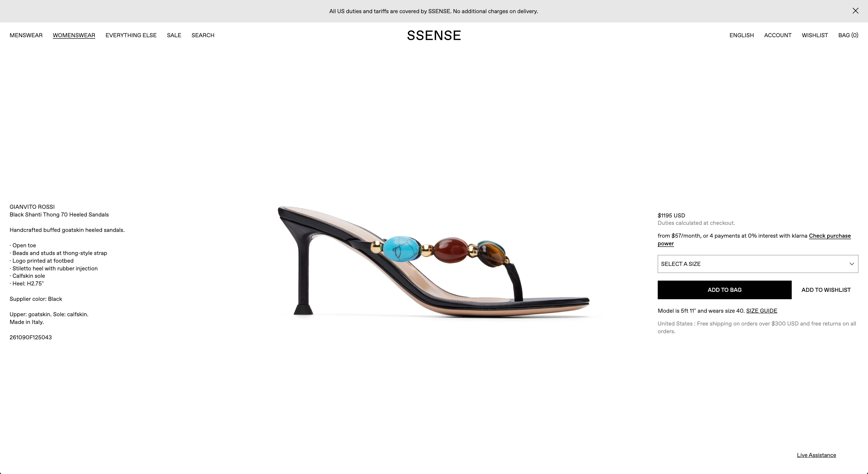Open the Size Guide link
This screenshot has height=474, width=868.
762,311
